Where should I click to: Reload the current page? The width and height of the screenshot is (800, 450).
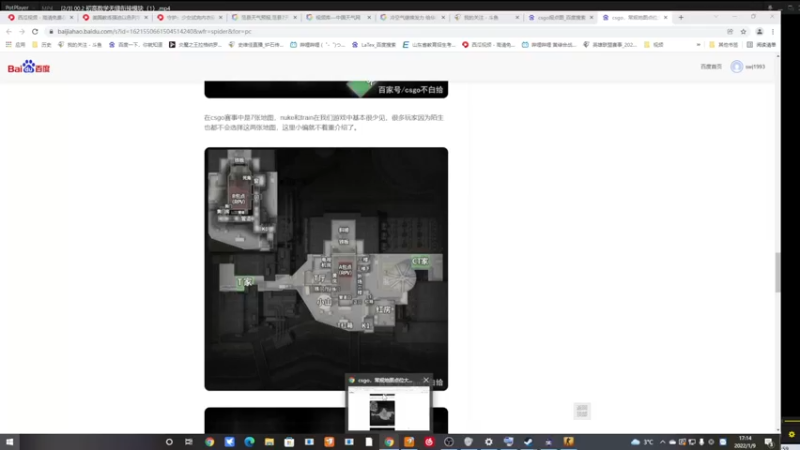click(35, 32)
